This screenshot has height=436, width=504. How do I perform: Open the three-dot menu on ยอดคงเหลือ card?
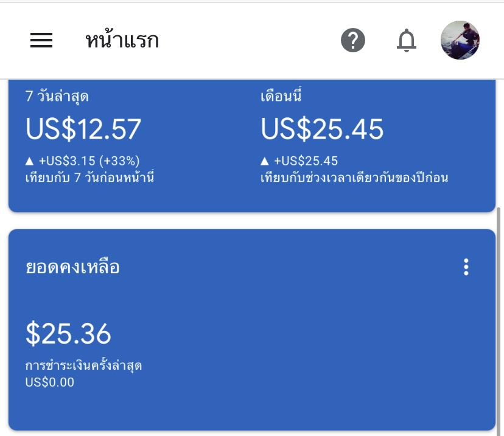pyautogui.click(x=466, y=267)
